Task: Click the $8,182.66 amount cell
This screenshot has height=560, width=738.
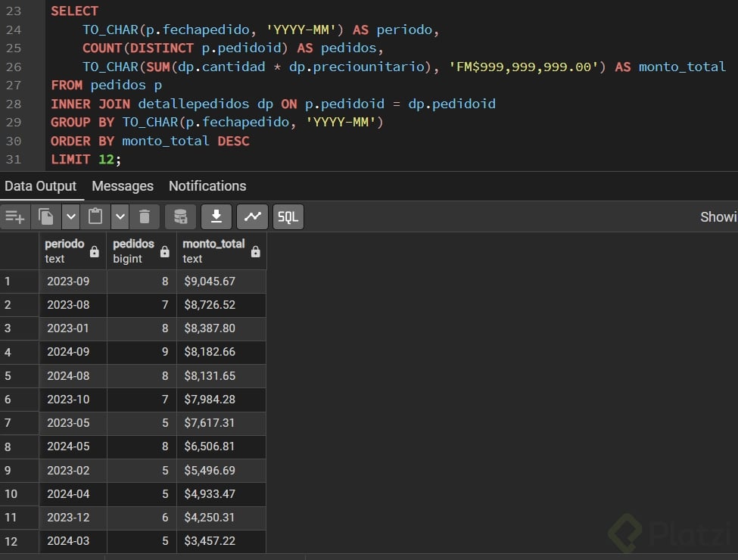Action: pos(221,352)
